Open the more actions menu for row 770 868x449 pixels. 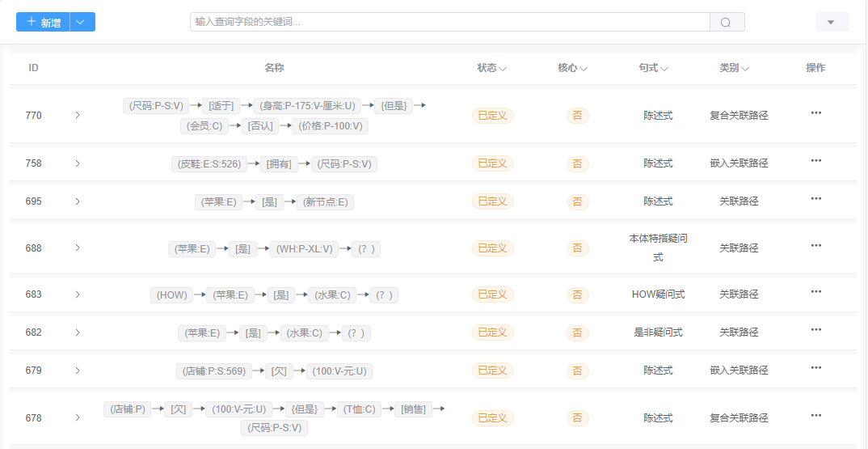(815, 113)
